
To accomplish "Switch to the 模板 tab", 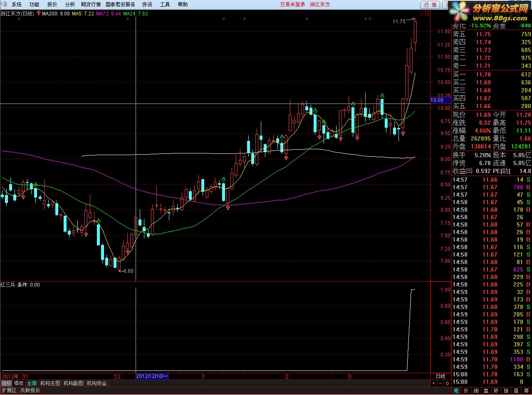I will click(19, 383).
